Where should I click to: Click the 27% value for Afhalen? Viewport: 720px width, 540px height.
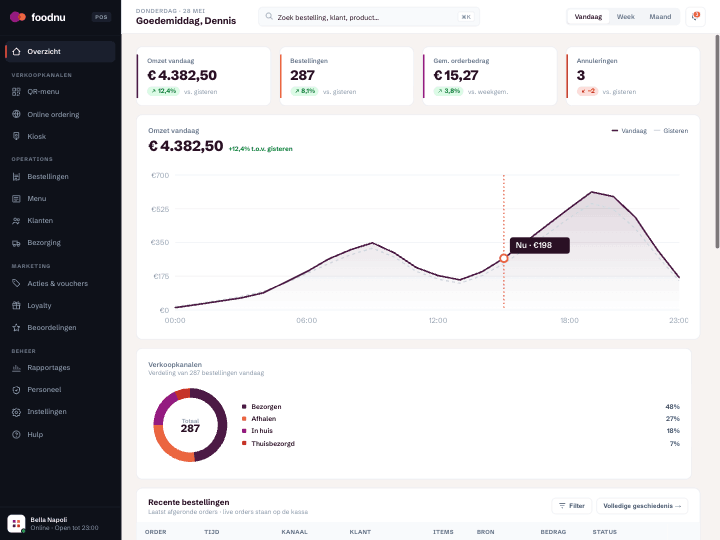[x=672, y=418]
